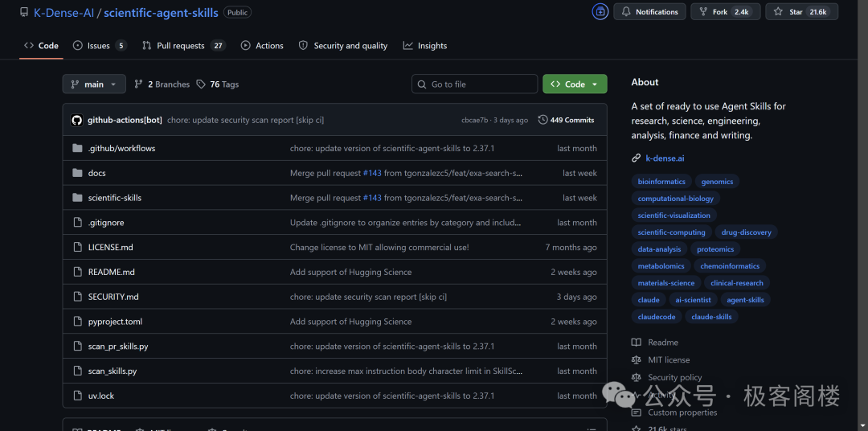This screenshot has width=868, height=431.
Task: Select the genomics topic tag
Action: [717, 181]
